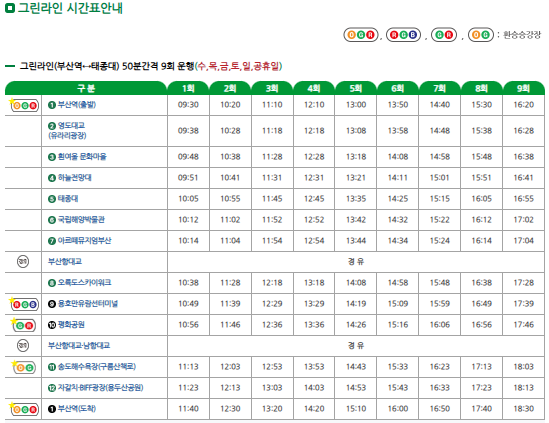Select the 5회 column header

point(356,88)
